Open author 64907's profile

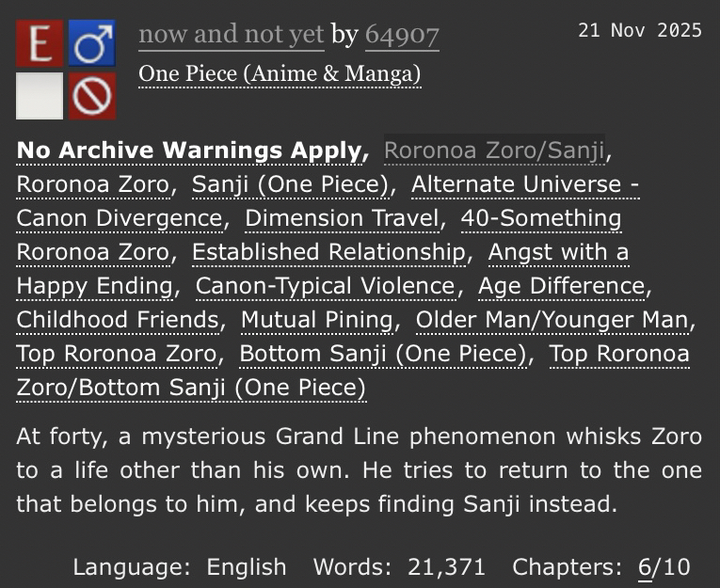pos(401,35)
